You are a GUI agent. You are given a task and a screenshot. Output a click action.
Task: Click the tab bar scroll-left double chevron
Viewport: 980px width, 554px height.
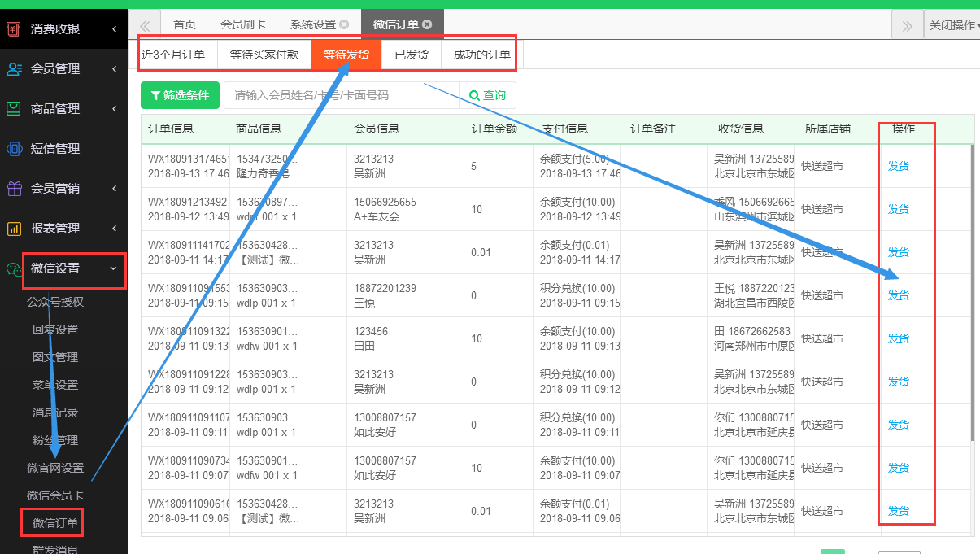click(x=146, y=25)
